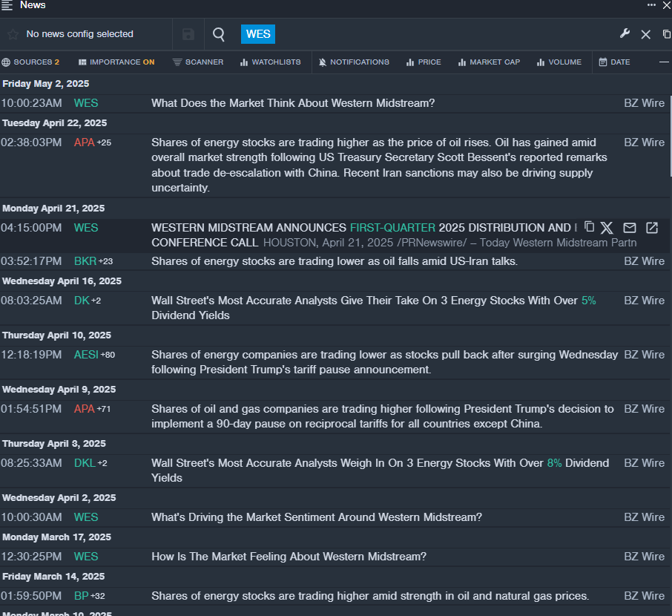Open the Scott Bessent energy stocks story
Viewport: 672px width, 616px height.
tap(379, 166)
